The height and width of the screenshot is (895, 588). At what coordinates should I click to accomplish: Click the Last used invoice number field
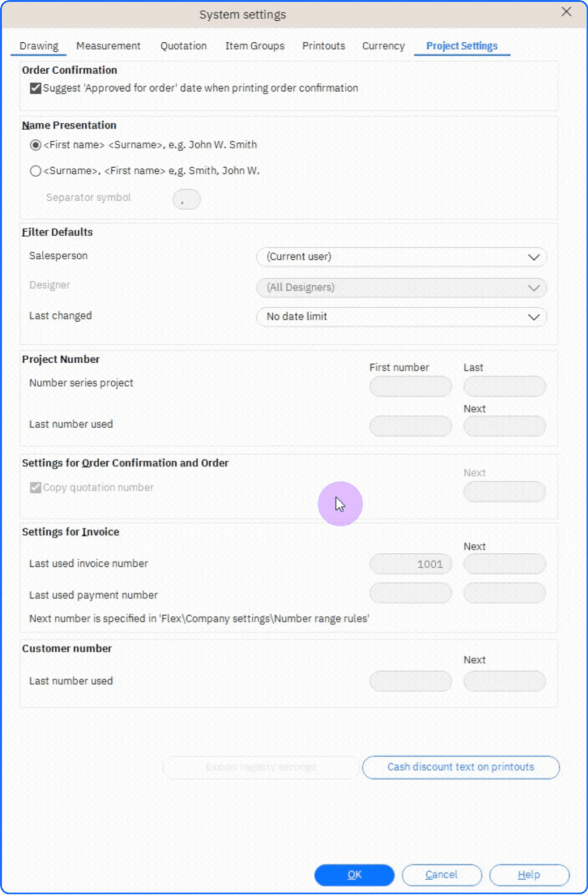(x=410, y=564)
